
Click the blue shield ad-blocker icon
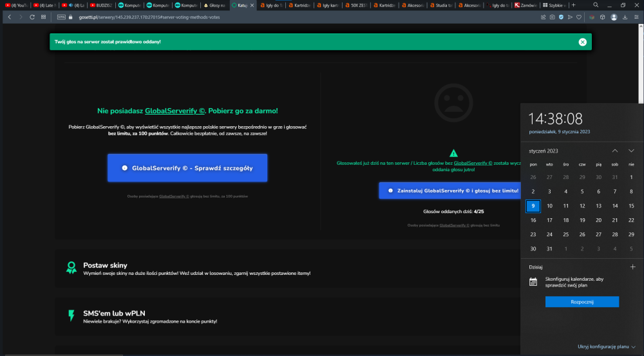click(561, 17)
